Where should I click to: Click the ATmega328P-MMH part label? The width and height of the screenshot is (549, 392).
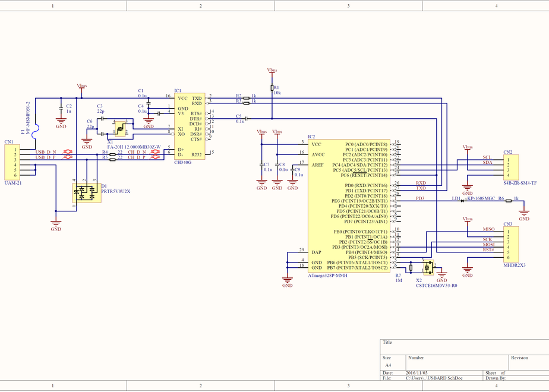(x=328, y=276)
